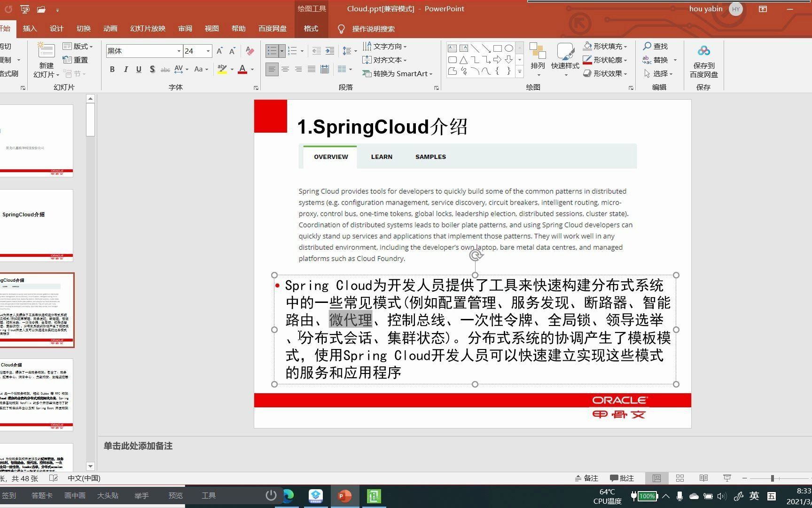Click the notes pane placeholder text

tap(138, 446)
